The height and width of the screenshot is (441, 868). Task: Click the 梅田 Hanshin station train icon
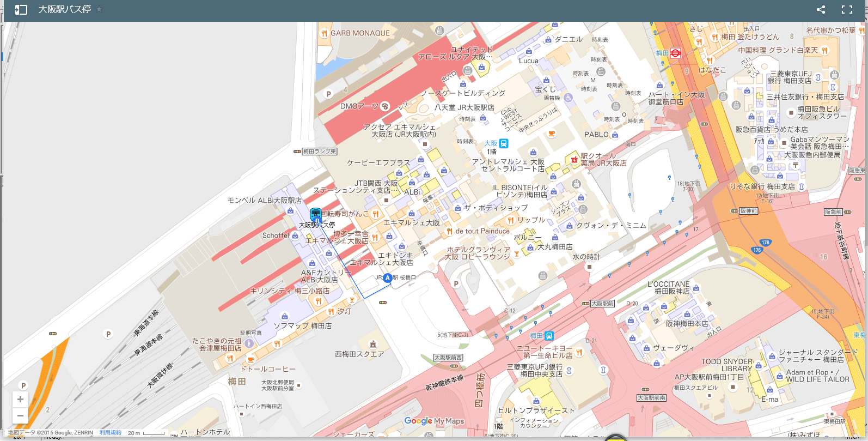[549, 336]
